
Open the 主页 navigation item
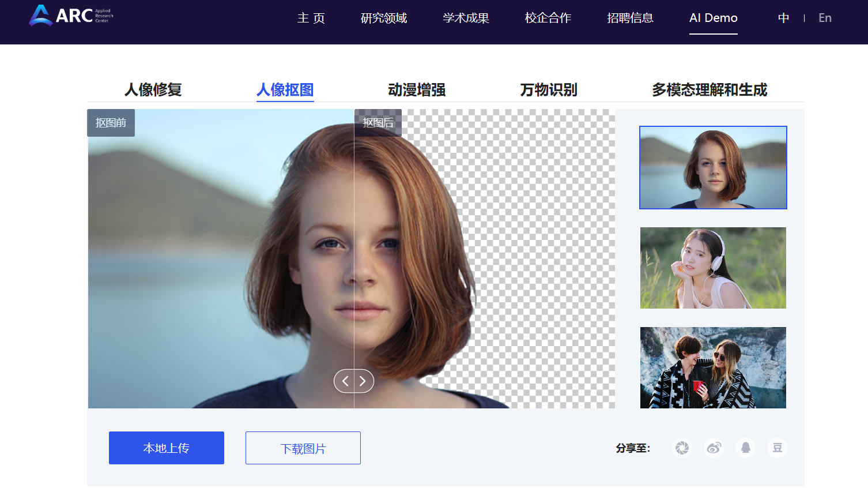(x=311, y=18)
